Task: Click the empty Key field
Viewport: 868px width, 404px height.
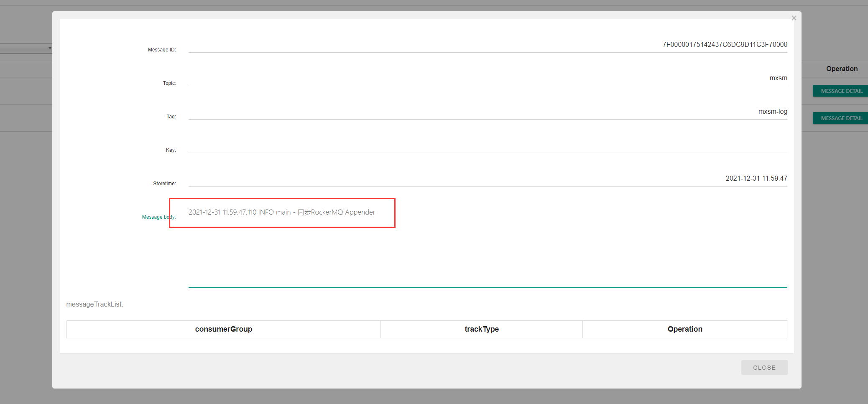Action: pos(488,145)
